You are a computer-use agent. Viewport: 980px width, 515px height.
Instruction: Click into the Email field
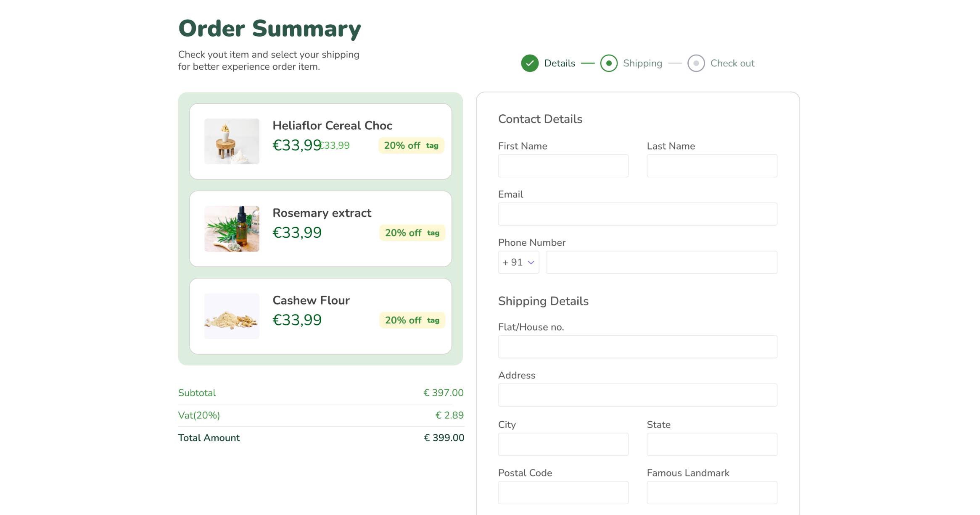(x=637, y=214)
